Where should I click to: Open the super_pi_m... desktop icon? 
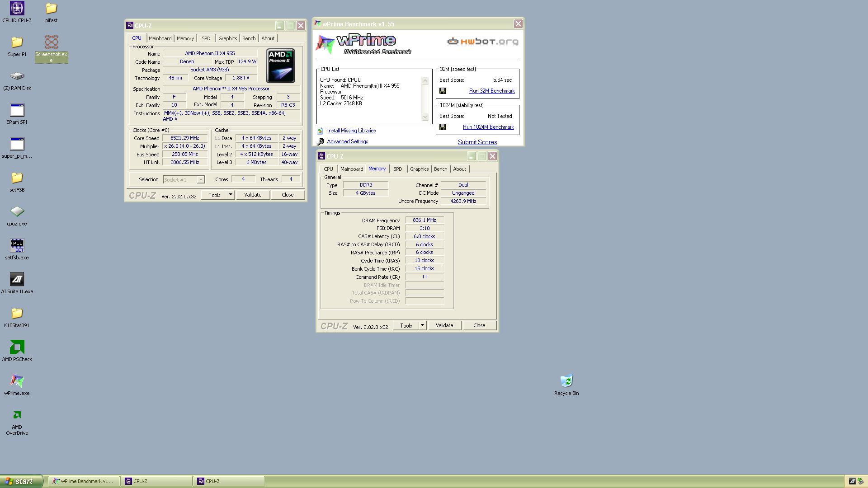click(x=17, y=148)
